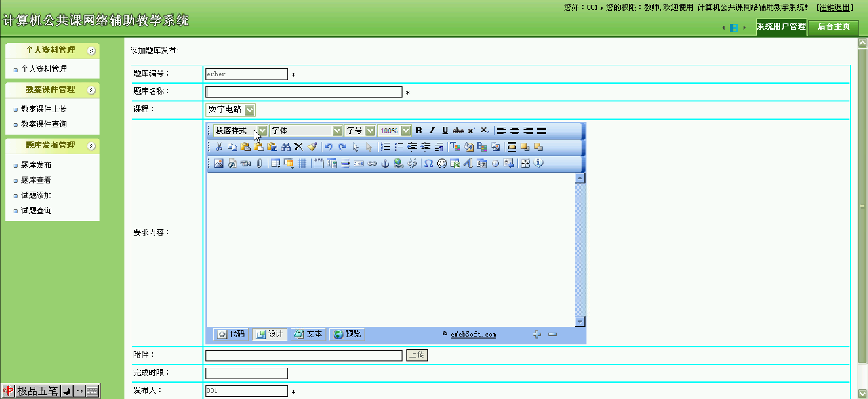The image size is (868, 399).
Task: Collapse the 题库发布管理 sidebar section
Action: (x=91, y=146)
